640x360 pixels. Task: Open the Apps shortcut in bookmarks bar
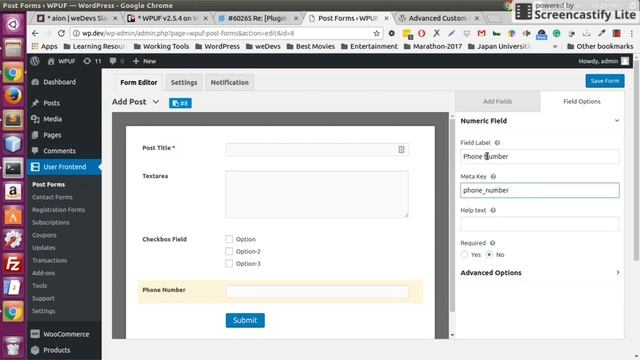45,47
